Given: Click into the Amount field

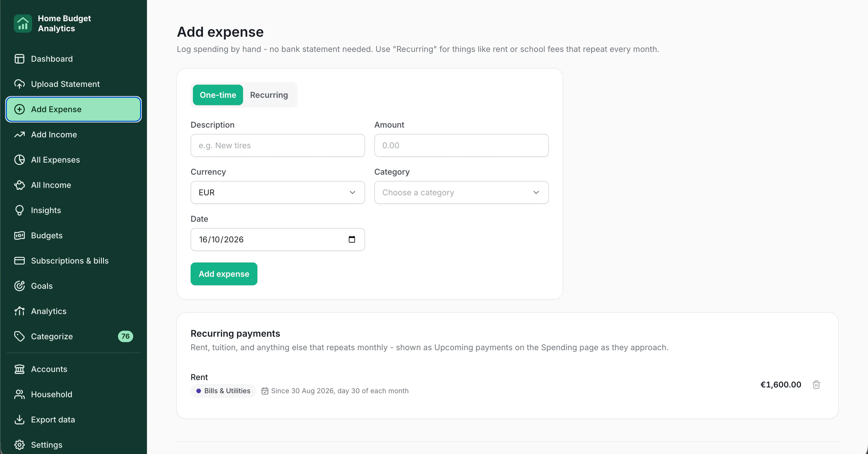Looking at the screenshot, I should pos(461,145).
